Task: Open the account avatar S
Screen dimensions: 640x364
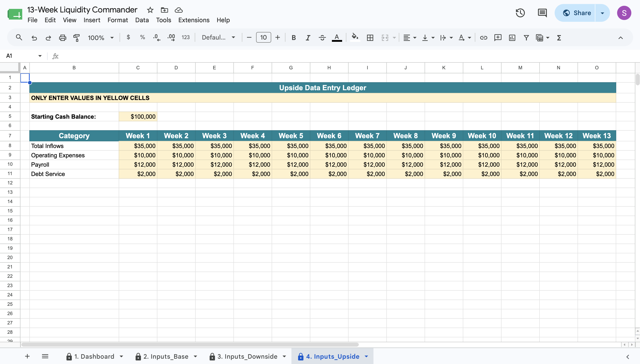Action: [624, 13]
